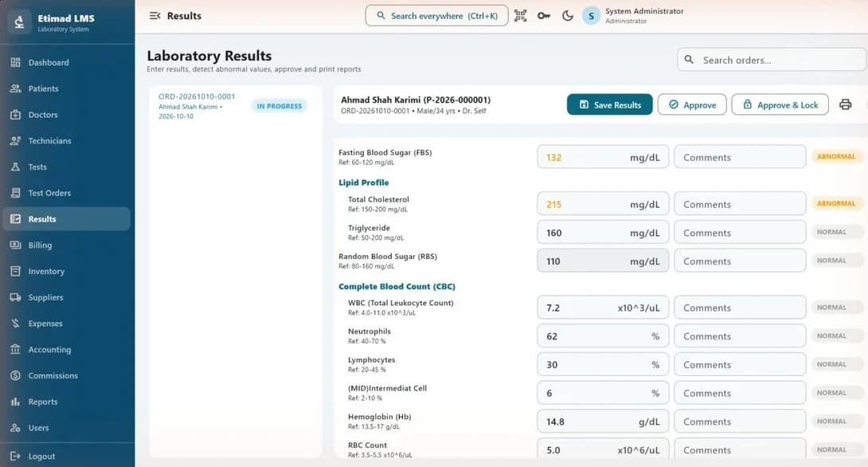Click the Etimad LMS microscope logo
Viewport: 868px width, 467px height.
[x=19, y=22]
